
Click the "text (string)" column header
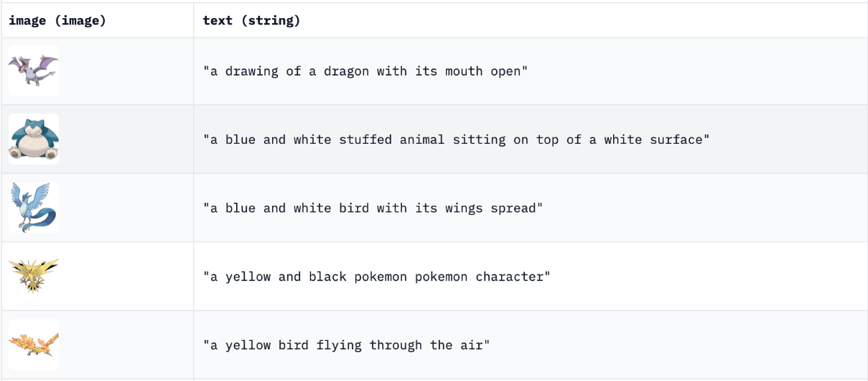click(x=251, y=21)
